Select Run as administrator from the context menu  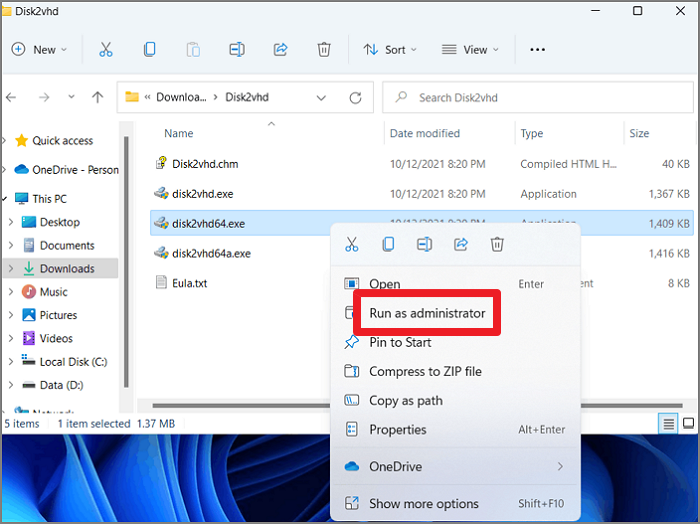[427, 313]
